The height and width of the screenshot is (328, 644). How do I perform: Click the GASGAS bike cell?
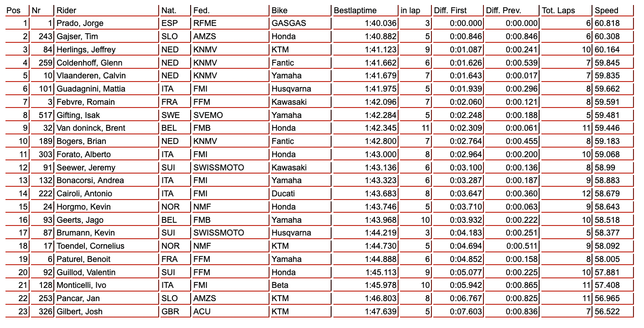289,23
